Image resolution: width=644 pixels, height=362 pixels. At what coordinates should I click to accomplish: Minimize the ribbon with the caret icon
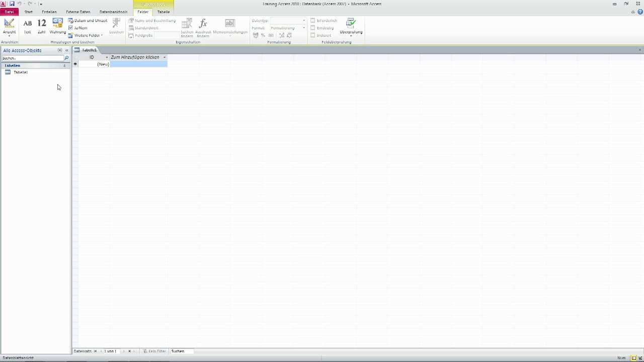click(633, 12)
